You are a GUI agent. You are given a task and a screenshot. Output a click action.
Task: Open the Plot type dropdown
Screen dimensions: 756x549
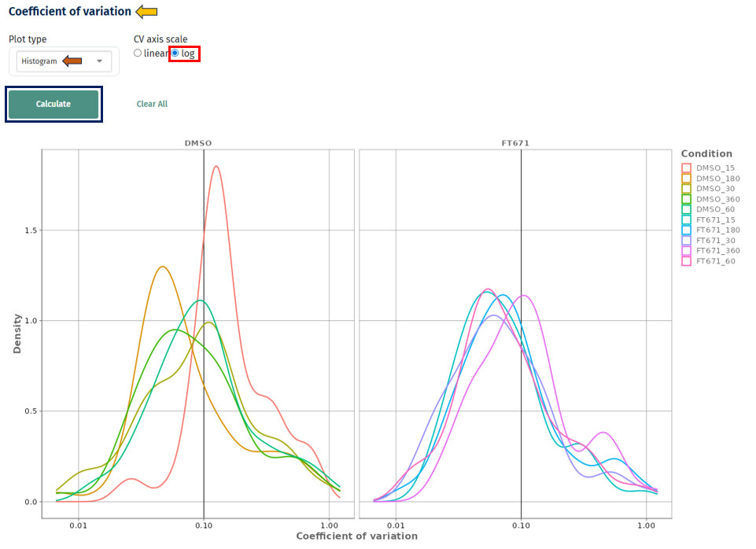click(x=63, y=61)
